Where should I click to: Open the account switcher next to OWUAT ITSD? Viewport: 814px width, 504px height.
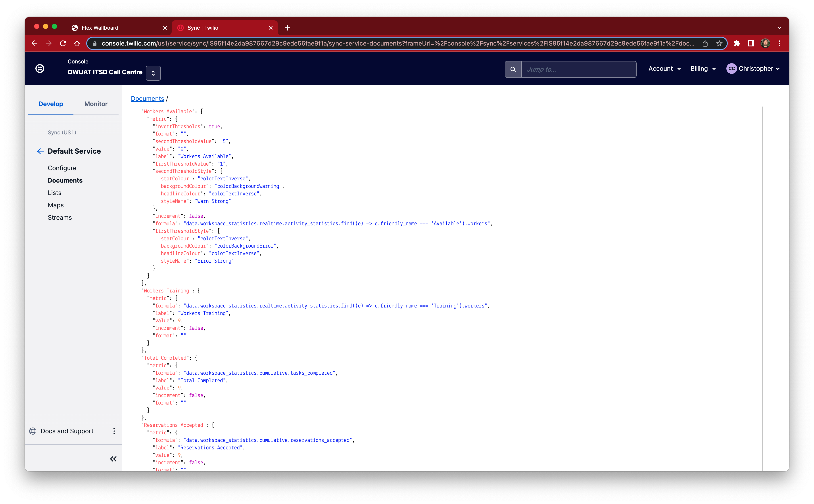pos(153,73)
